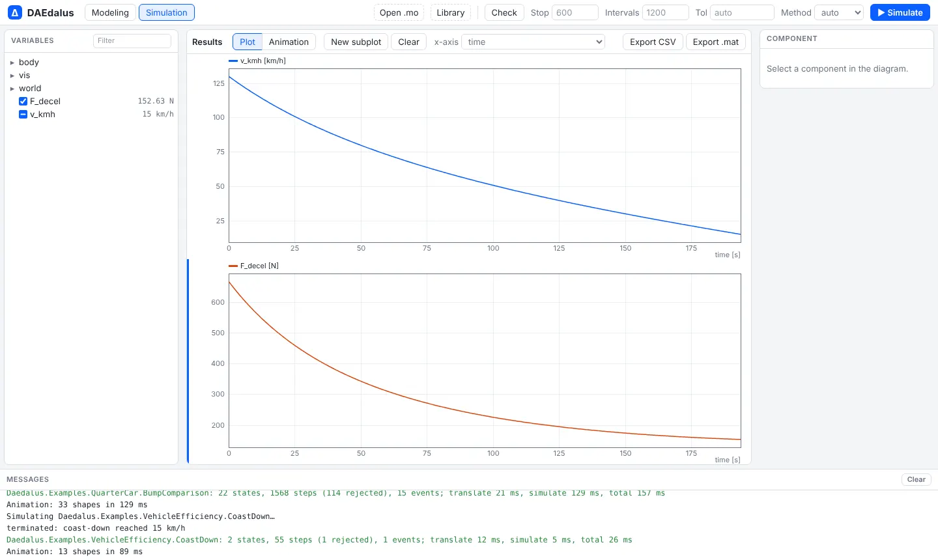The height and width of the screenshot is (560, 938).
Task: Clear the Messages log
Action: click(916, 479)
